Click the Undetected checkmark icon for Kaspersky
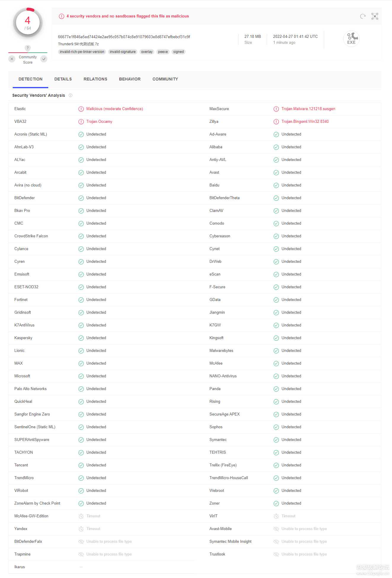The height and width of the screenshot is (578, 392). point(81,338)
